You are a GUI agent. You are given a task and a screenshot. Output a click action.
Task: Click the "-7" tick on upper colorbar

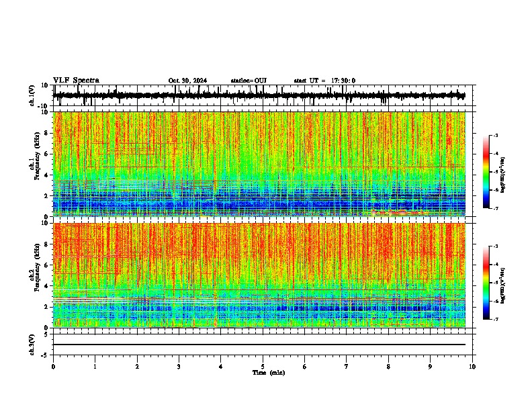(x=495, y=208)
